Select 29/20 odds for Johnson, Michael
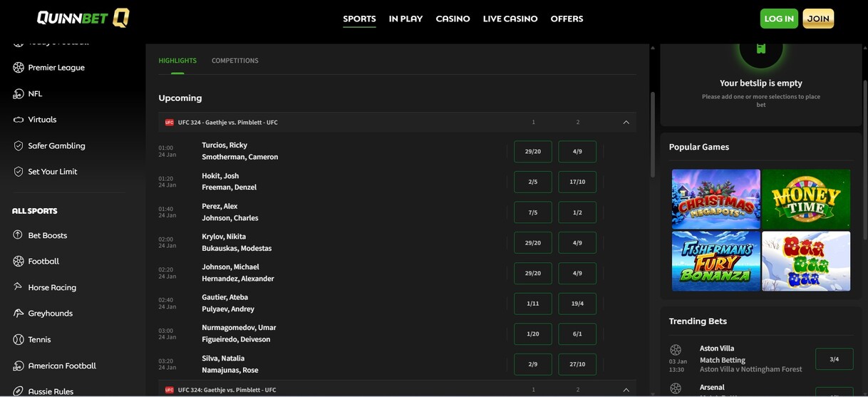This screenshot has height=397, width=868. [533, 273]
